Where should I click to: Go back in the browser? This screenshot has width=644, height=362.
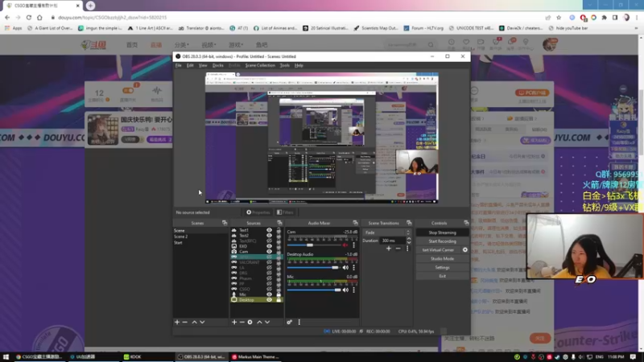tap(7, 18)
